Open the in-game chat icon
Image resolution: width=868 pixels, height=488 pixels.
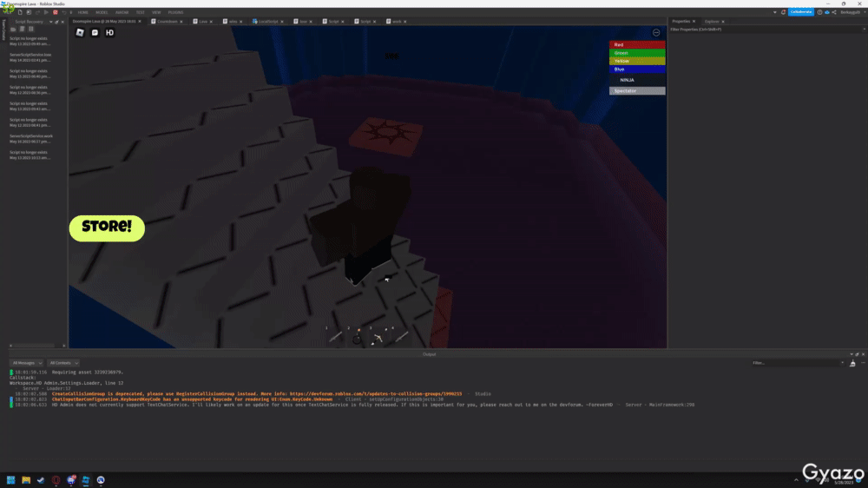(95, 33)
